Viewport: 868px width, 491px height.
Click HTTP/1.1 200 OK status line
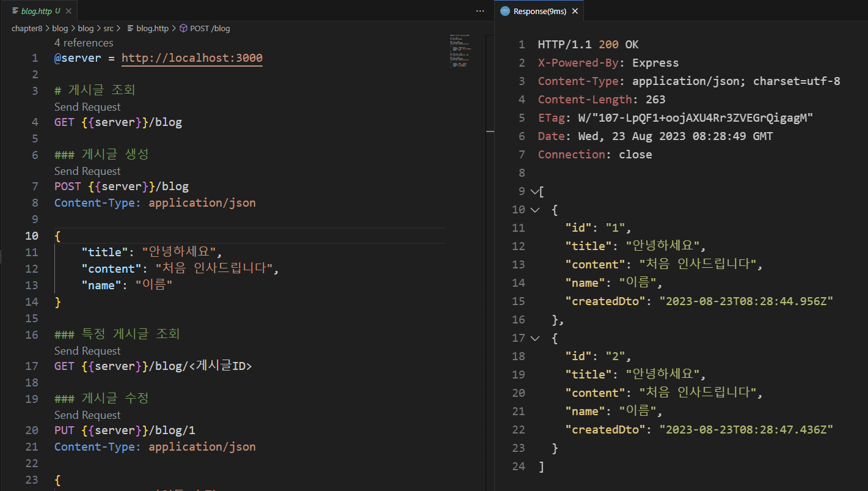pyautogui.click(x=588, y=45)
